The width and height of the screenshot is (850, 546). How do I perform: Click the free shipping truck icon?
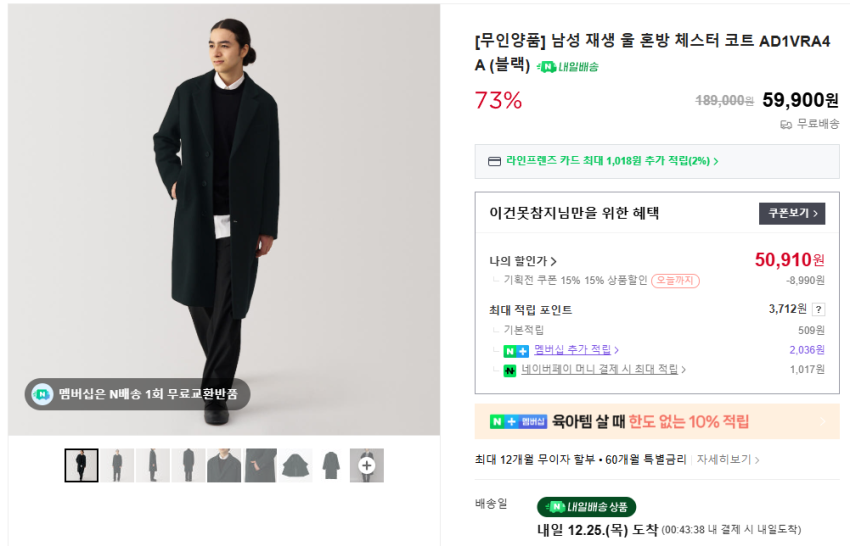coord(786,124)
